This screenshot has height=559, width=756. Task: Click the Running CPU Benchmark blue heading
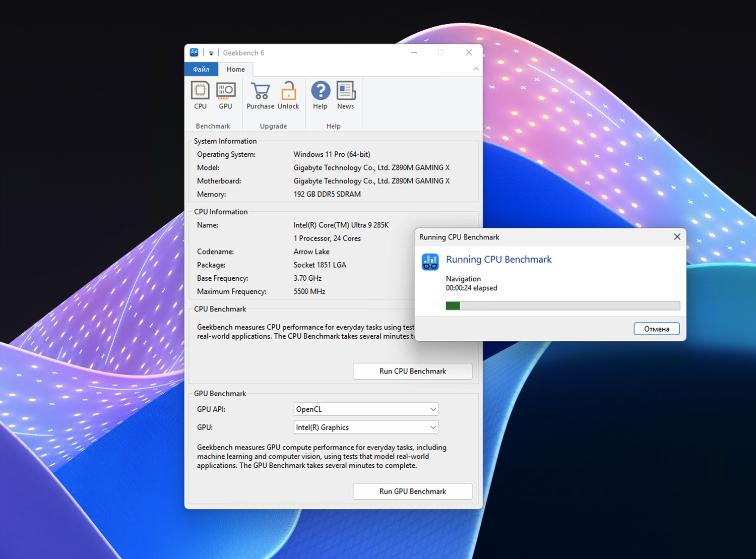click(x=499, y=260)
